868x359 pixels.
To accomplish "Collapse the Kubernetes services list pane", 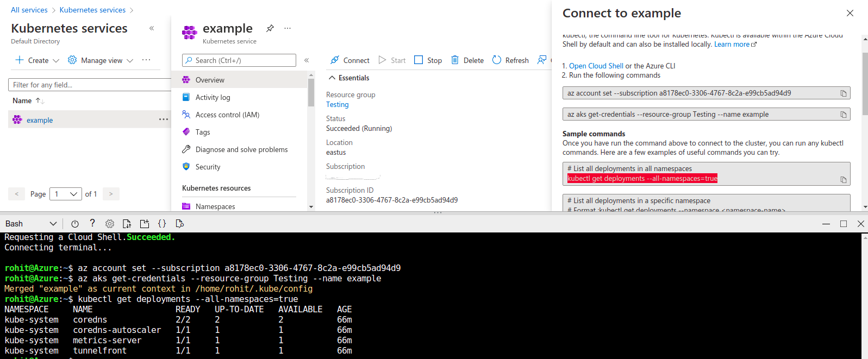I will [152, 28].
